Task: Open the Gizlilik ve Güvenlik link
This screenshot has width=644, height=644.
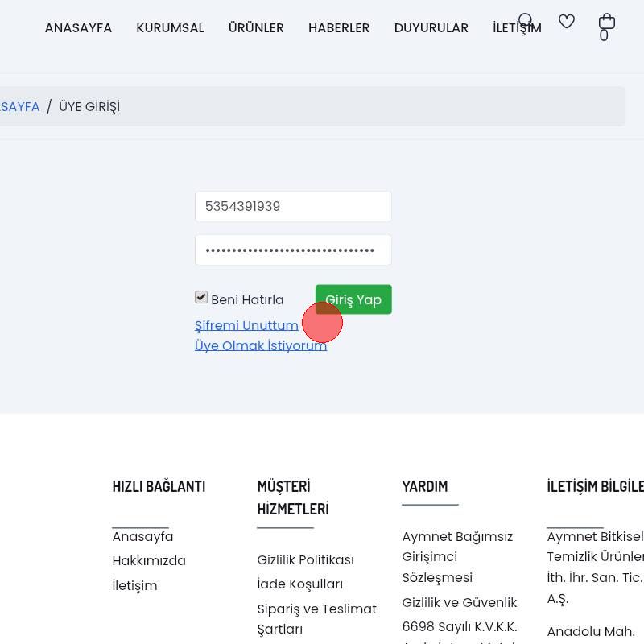Action: pyautogui.click(x=459, y=603)
